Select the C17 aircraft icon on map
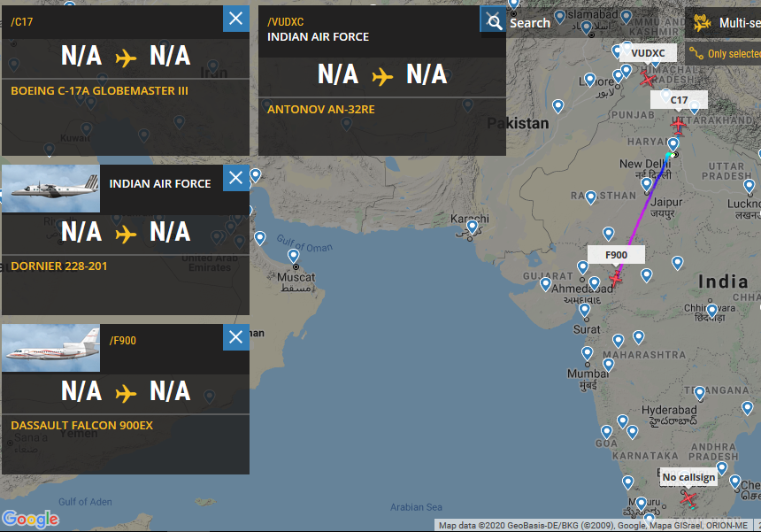The image size is (761, 532). pyautogui.click(x=678, y=126)
